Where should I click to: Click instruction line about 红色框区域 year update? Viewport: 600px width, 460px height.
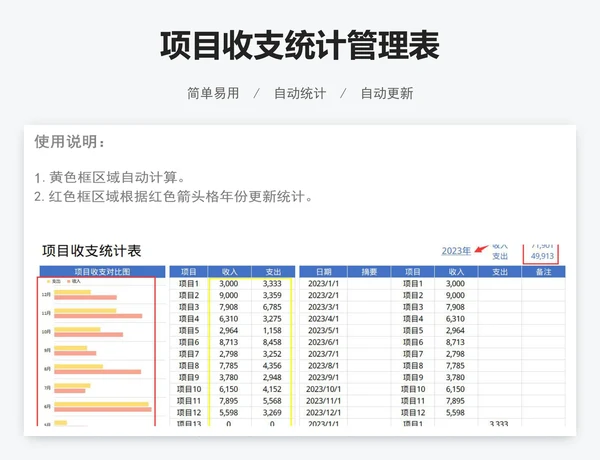coord(174,197)
